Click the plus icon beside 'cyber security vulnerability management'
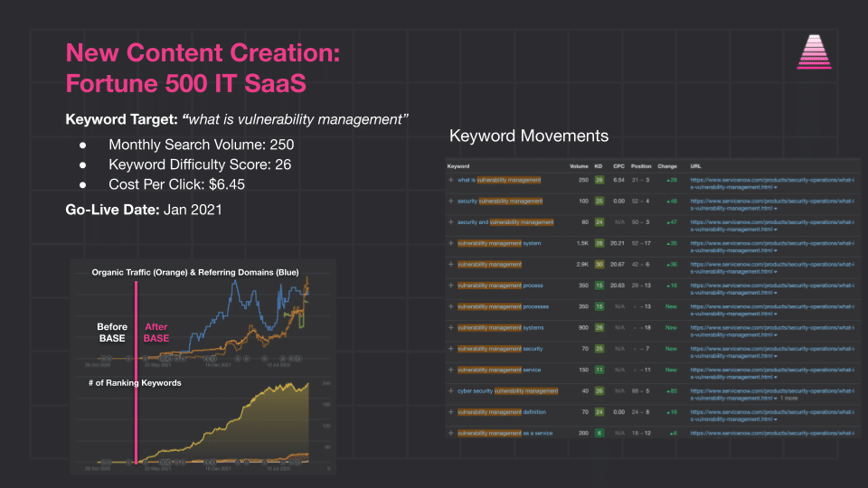 (450, 390)
